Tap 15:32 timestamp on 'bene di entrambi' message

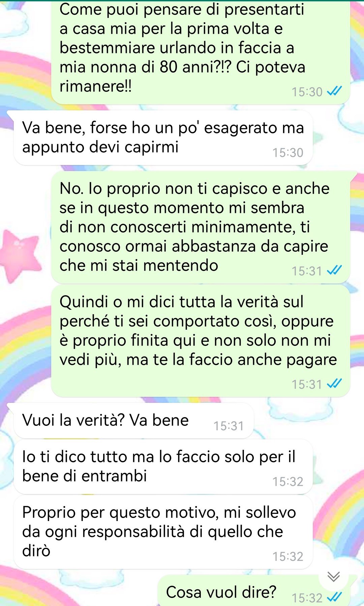(x=288, y=482)
